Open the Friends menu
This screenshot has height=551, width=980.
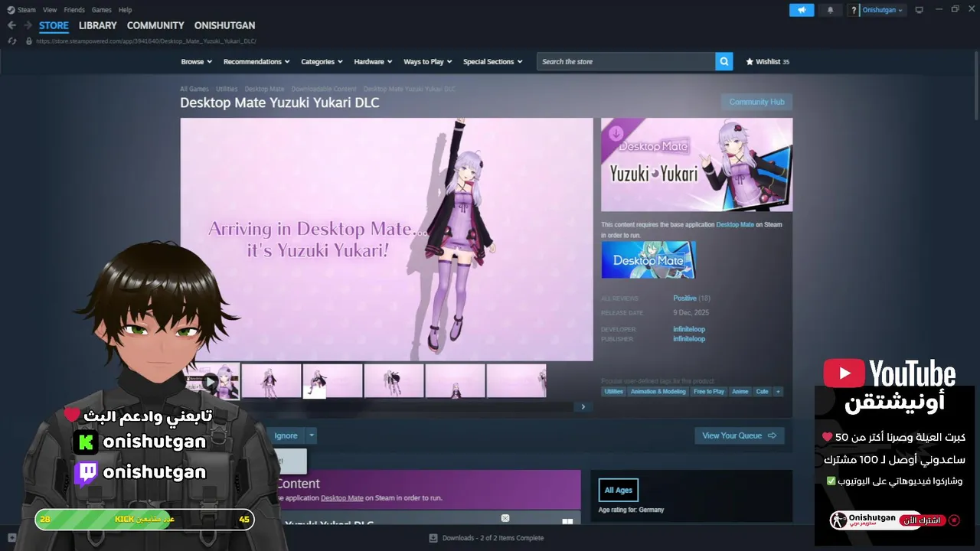74,10
